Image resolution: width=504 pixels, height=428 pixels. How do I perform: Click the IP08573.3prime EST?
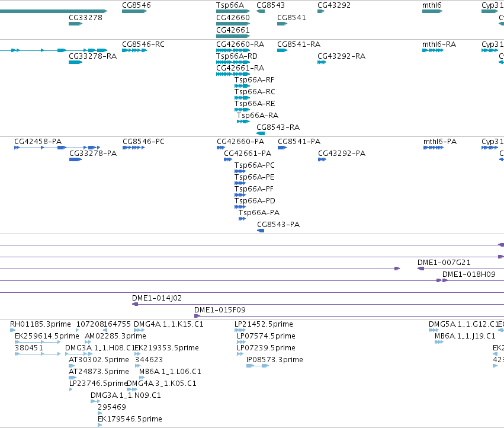[258, 366]
